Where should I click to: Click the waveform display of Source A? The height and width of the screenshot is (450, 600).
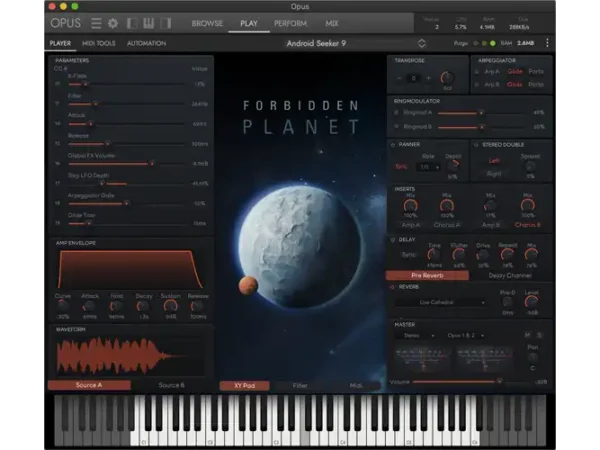click(x=130, y=356)
